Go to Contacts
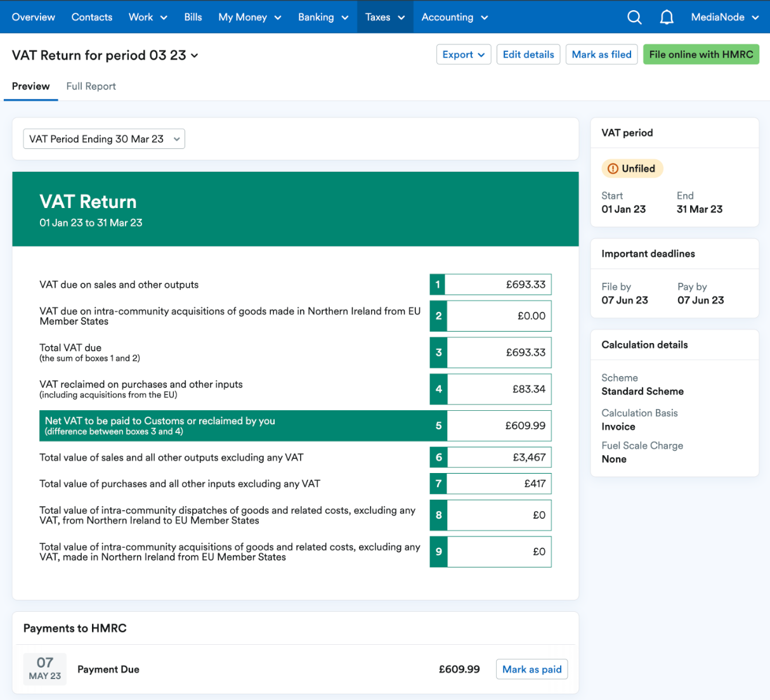 [92, 17]
